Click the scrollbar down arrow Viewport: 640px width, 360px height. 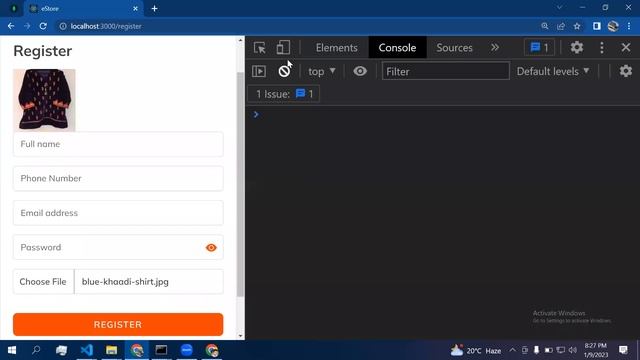[240, 336]
